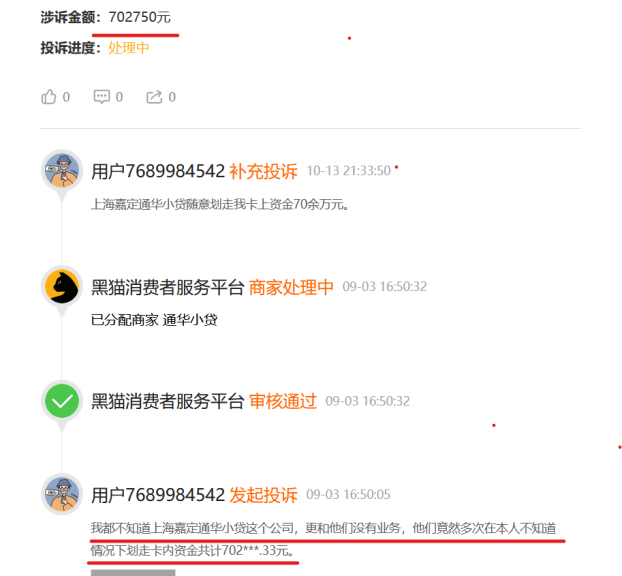
Task: Click the thumbs-up like icon
Action: point(49,97)
